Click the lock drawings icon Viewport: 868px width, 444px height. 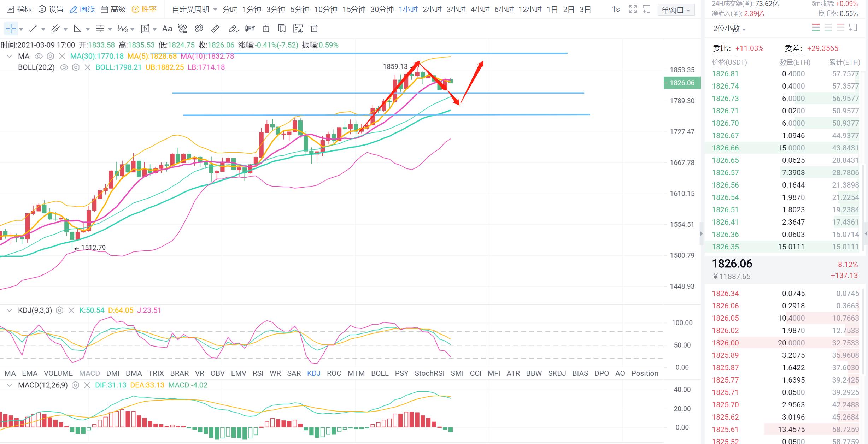pos(266,29)
